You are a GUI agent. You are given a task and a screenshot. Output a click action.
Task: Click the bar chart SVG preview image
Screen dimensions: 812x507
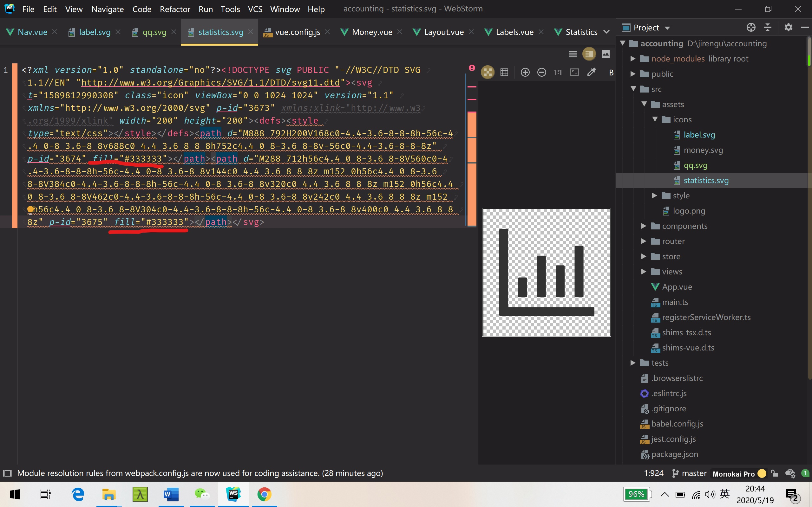click(x=546, y=272)
